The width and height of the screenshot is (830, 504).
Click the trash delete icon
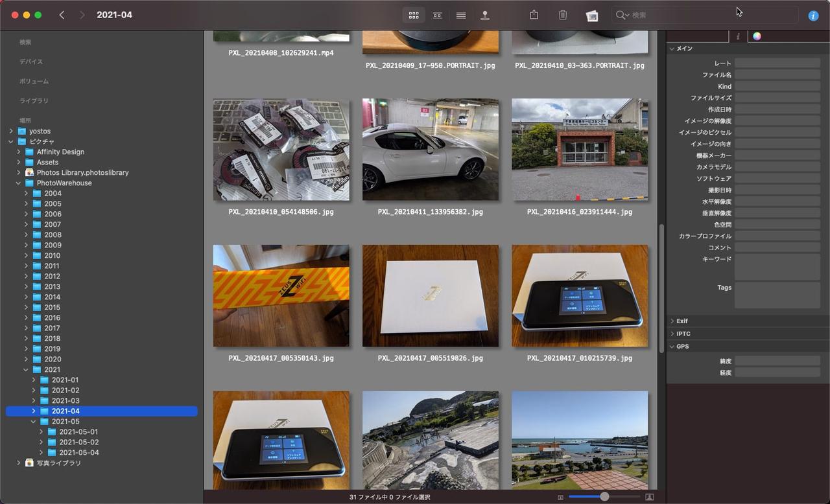(563, 15)
